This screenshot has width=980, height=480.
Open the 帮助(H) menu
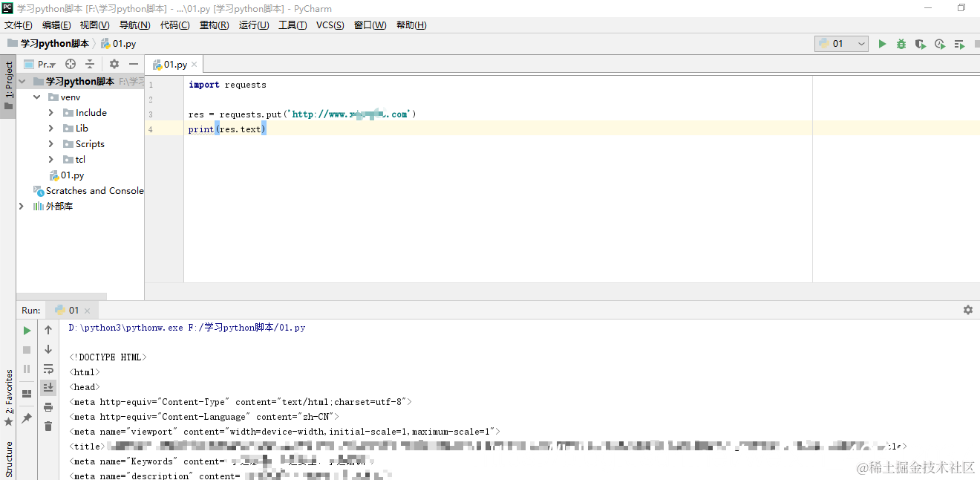pos(411,25)
